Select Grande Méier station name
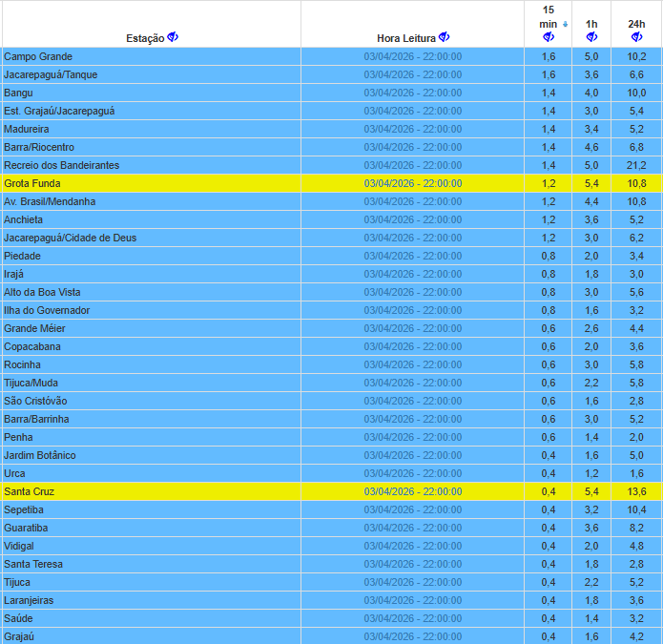 click(34, 328)
